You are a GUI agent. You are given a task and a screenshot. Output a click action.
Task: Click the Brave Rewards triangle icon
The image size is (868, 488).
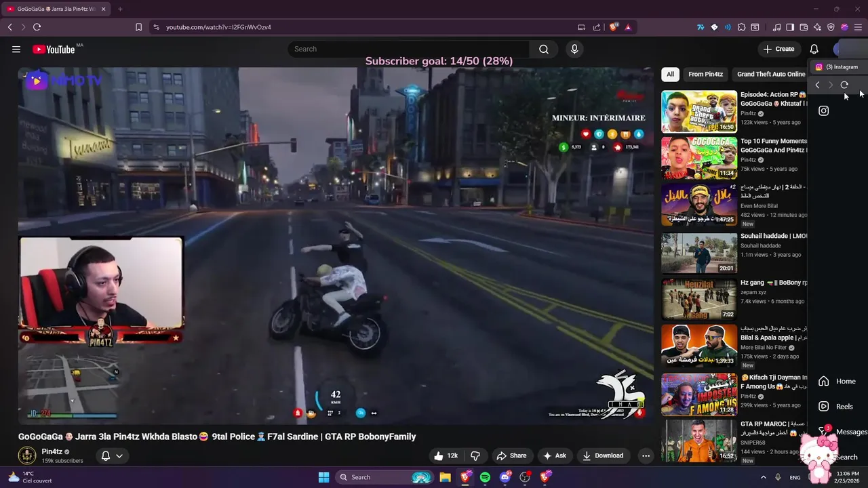tap(628, 27)
